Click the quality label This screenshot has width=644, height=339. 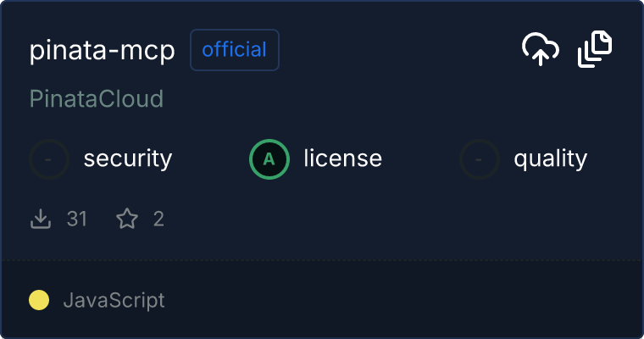coord(550,158)
